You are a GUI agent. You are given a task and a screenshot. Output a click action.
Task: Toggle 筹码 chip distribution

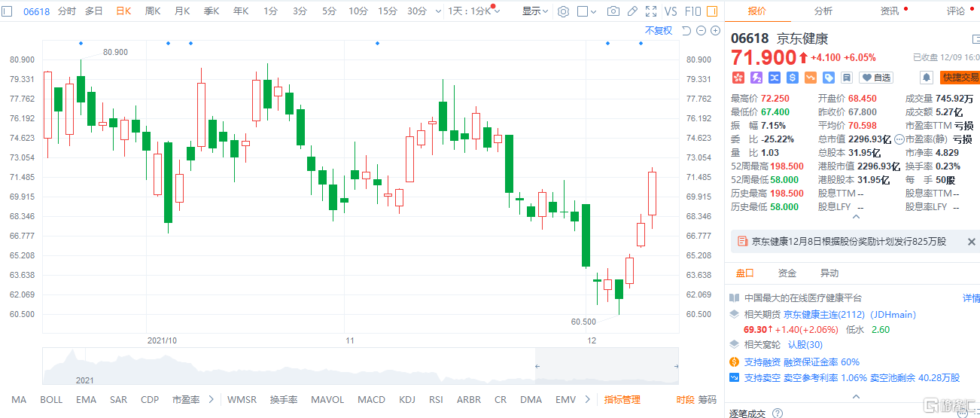click(x=708, y=400)
